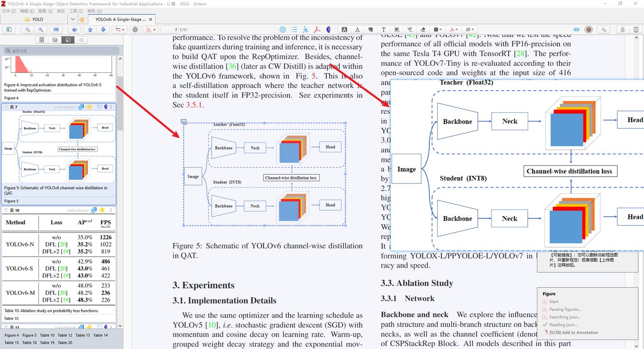Image resolution: width=644 pixels, height=349 pixels.
Task: Open find in document with the magnifier icon
Action: pos(604,29)
